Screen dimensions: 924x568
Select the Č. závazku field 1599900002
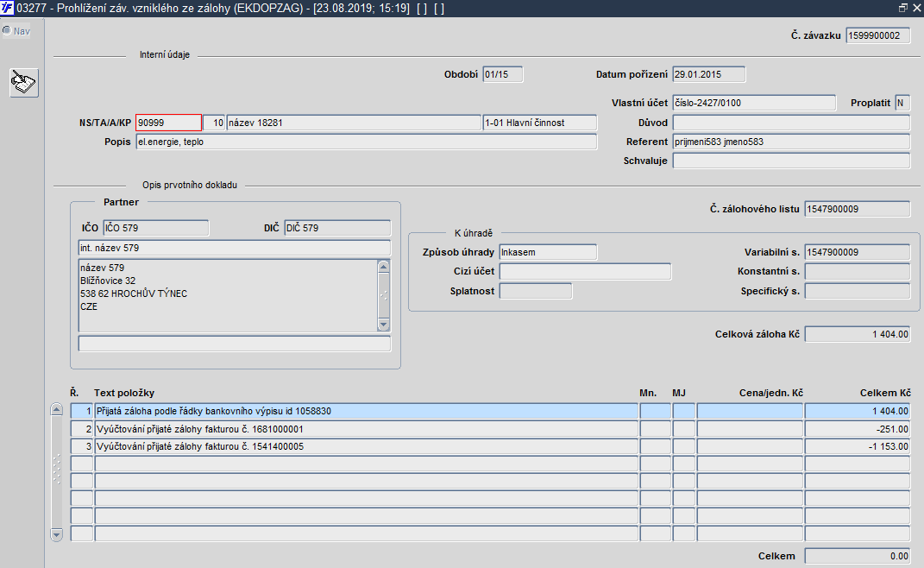click(x=878, y=35)
